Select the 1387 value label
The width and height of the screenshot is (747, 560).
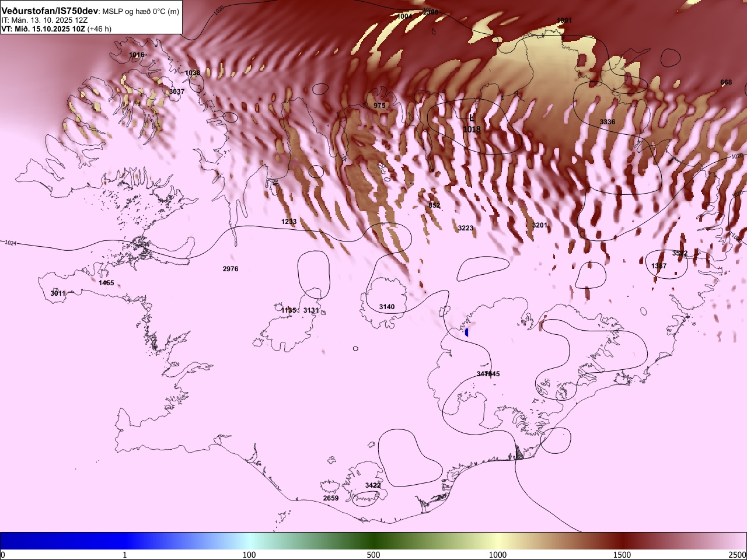[x=659, y=266]
